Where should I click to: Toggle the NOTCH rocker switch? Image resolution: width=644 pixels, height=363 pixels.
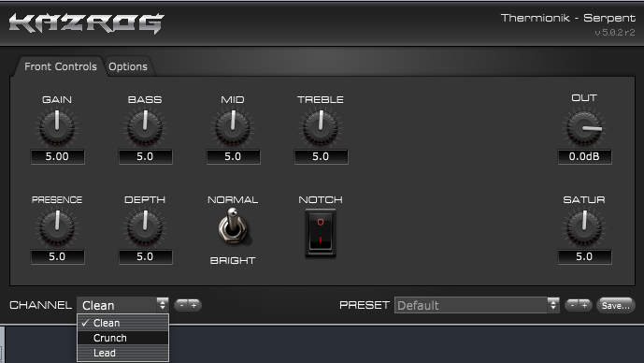(x=321, y=233)
